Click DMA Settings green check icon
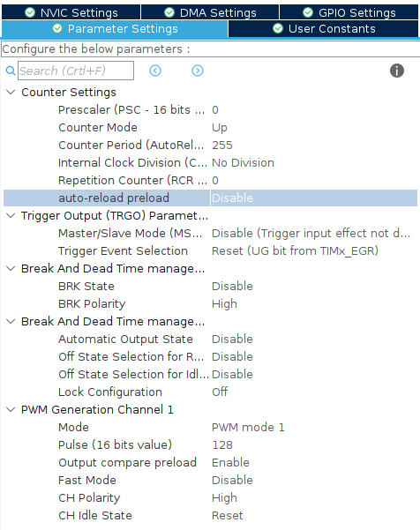The width and height of the screenshot is (420, 530). (x=169, y=13)
